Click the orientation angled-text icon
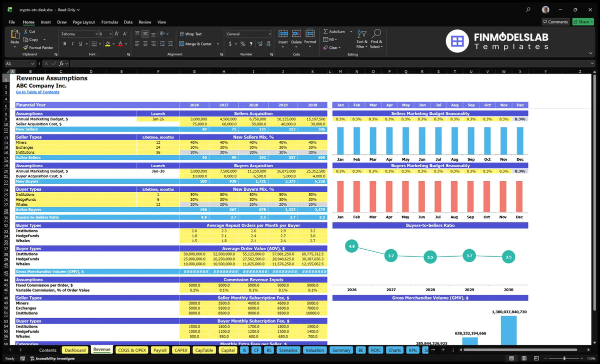This screenshot has width=600, height=364. pos(162,34)
